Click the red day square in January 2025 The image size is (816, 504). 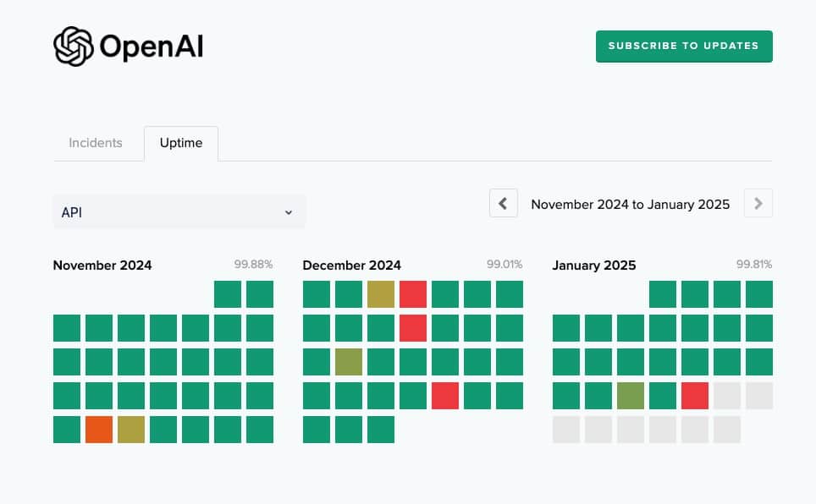[695, 396]
